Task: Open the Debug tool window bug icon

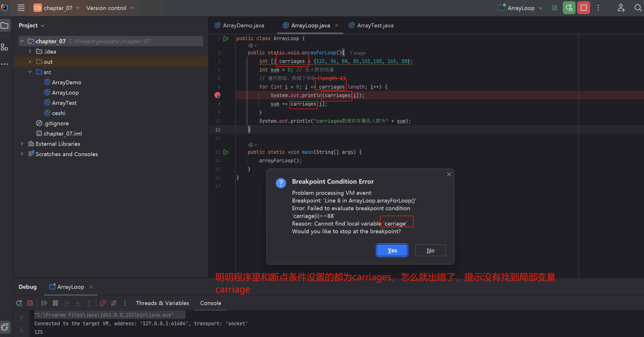Action: (5, 327)
